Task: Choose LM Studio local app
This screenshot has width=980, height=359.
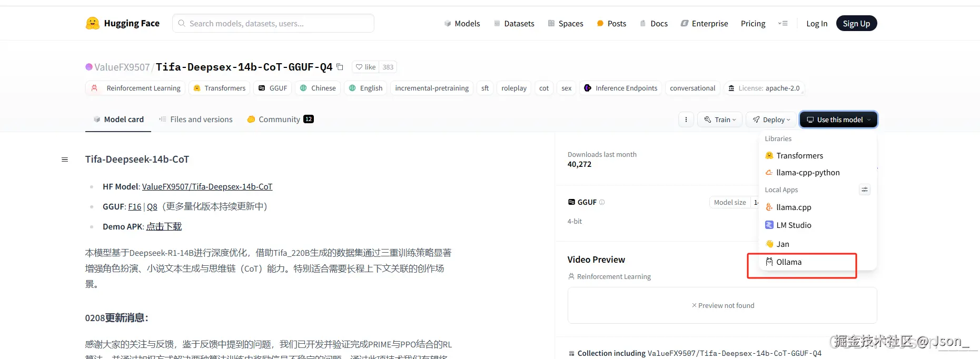Action: click(817, 225)
